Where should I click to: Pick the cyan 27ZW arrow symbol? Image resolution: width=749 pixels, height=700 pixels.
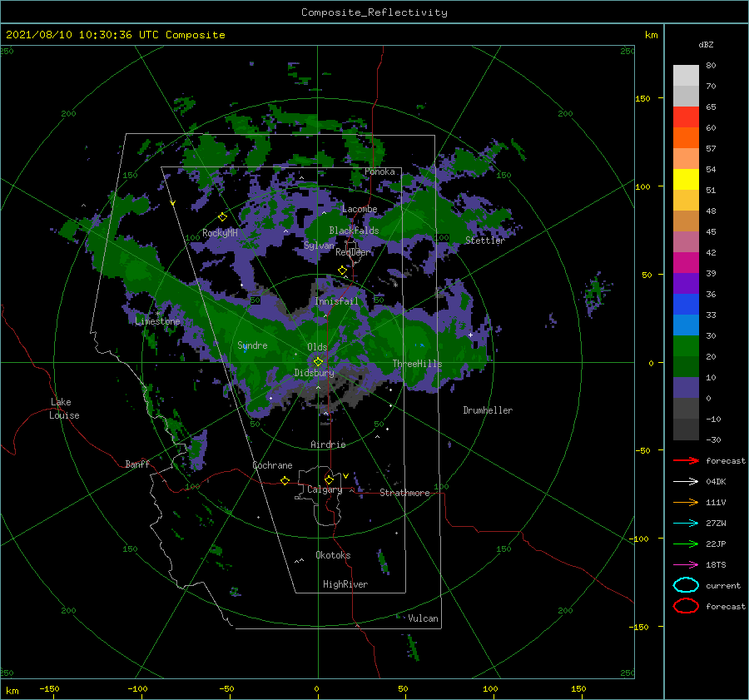coord(686,524)
